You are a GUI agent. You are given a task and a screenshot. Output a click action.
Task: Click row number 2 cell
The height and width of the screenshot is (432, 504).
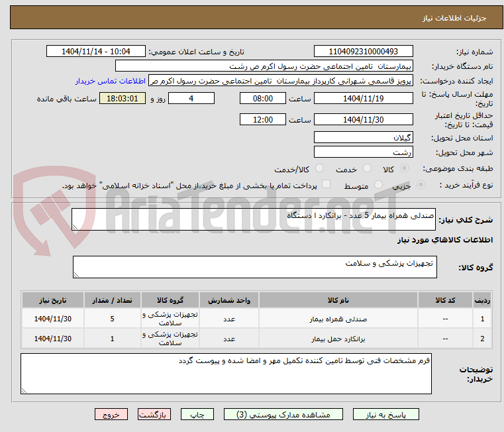coord(482,339)
